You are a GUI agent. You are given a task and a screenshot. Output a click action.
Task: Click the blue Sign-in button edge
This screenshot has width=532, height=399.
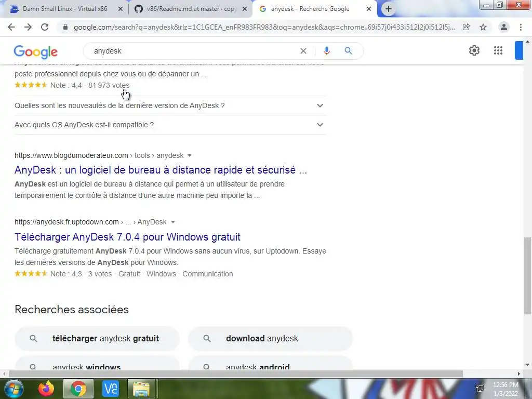(519, 50)
